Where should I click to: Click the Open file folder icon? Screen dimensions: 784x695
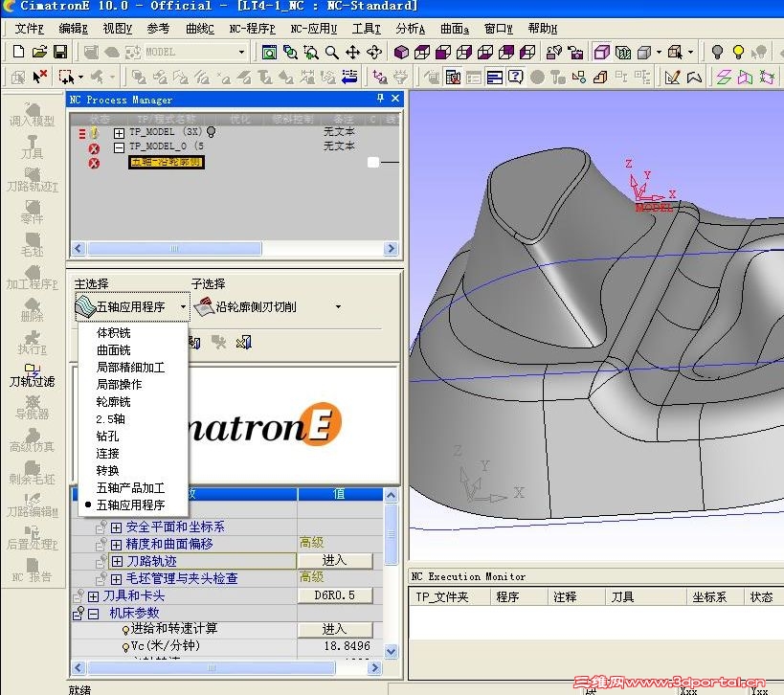point(39,52)
